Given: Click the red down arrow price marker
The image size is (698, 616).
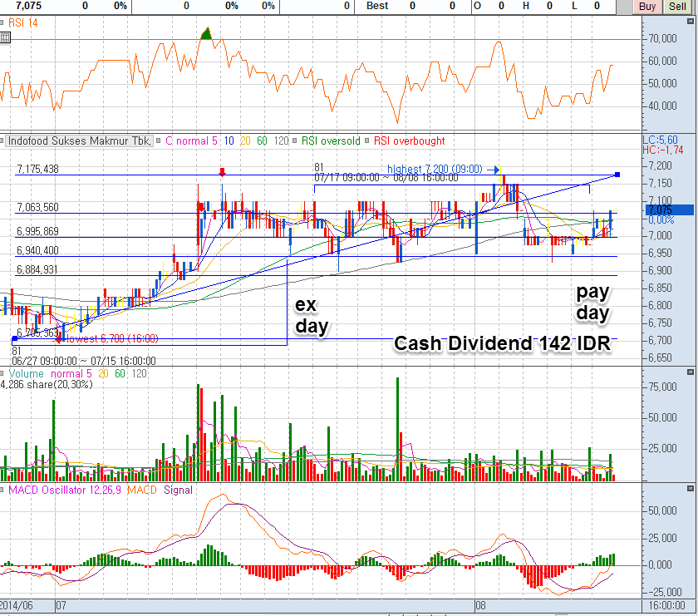Looking at the screenshot, I should pyautogui.click(x=222, y=171).
